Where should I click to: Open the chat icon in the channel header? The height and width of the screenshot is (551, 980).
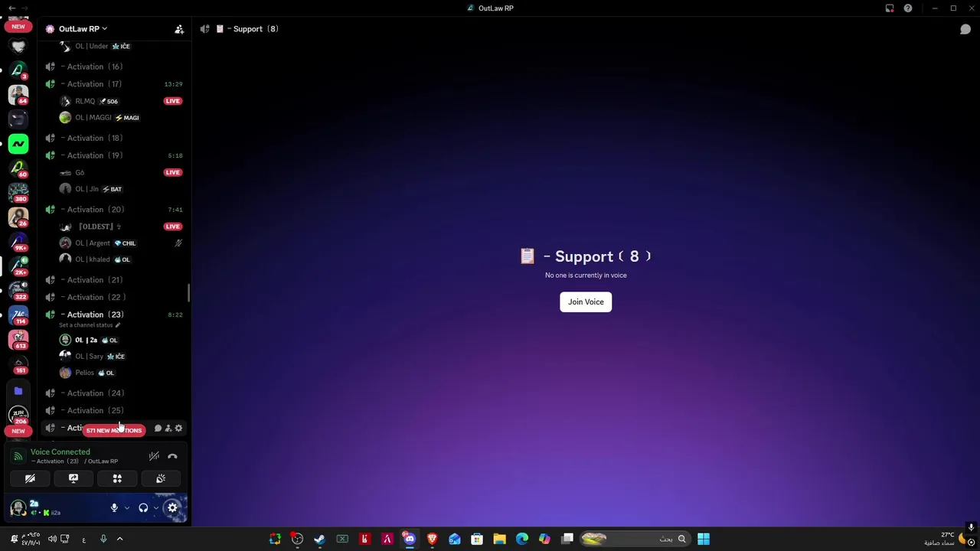click(965, 29)
